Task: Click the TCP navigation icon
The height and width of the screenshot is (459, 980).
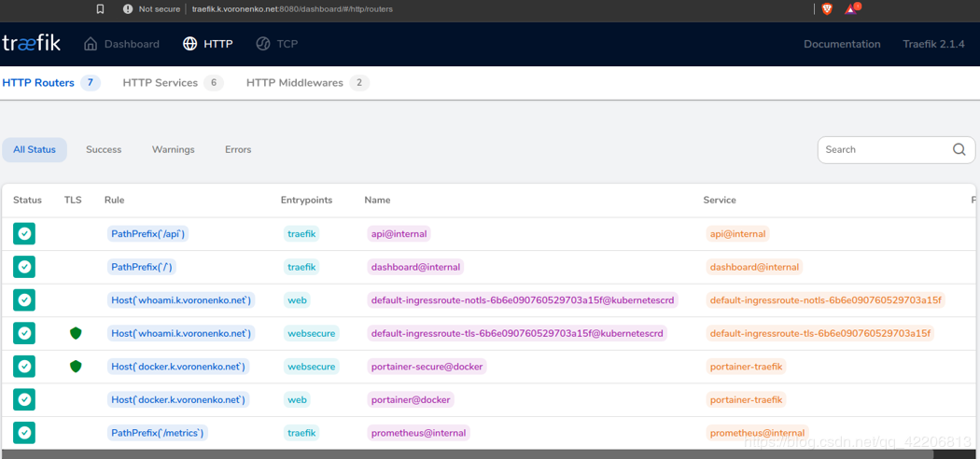Action: [263, 44]
